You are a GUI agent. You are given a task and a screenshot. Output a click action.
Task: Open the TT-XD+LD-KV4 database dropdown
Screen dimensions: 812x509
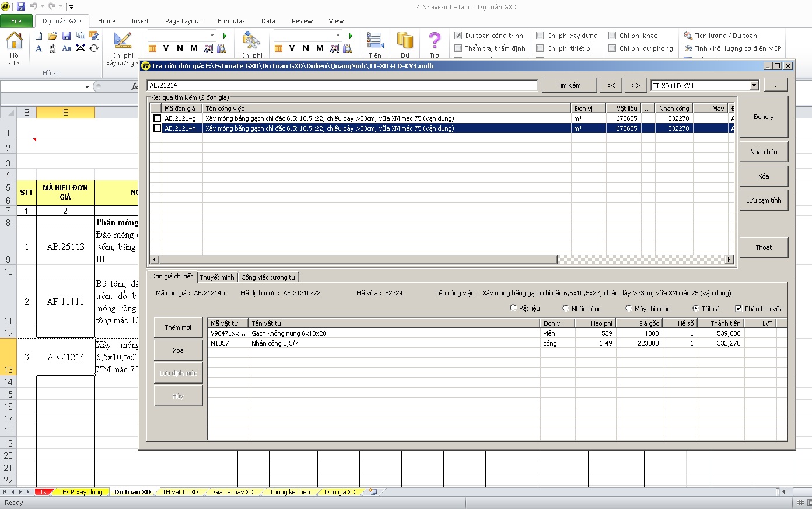point(754,86)
